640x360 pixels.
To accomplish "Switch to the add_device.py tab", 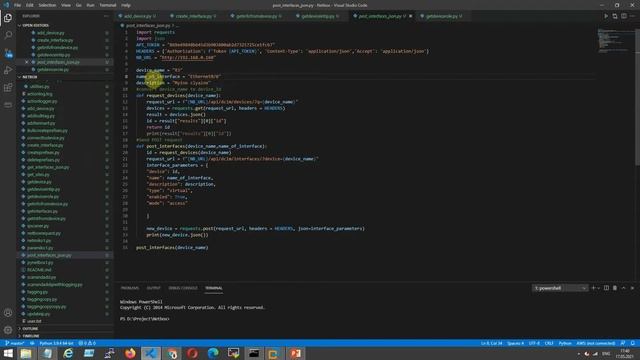I will coord(138,16).
